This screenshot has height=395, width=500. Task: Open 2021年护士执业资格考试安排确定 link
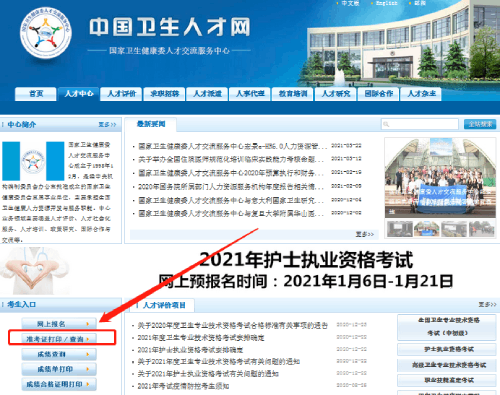point(190,350)
